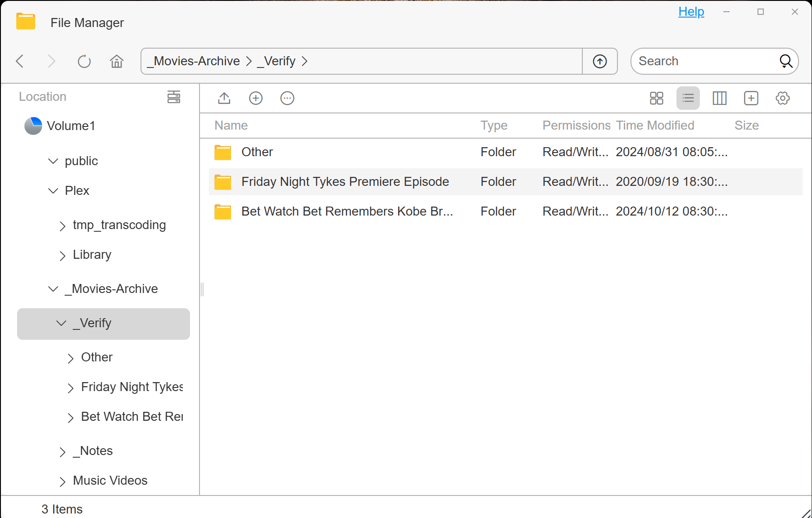Viewport: 812px width, 518px height.
Task: Expand the Other node in sidebar
Action: [x=70, y=358]
